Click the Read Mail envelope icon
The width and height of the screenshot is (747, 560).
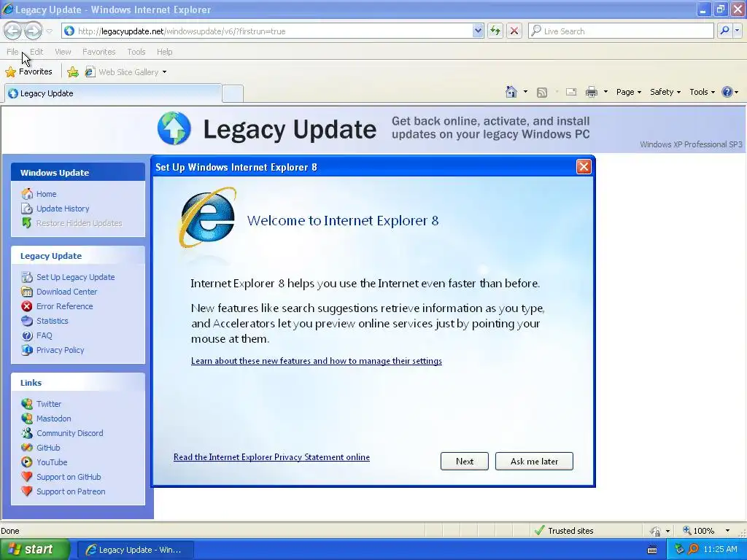(571, 92)
